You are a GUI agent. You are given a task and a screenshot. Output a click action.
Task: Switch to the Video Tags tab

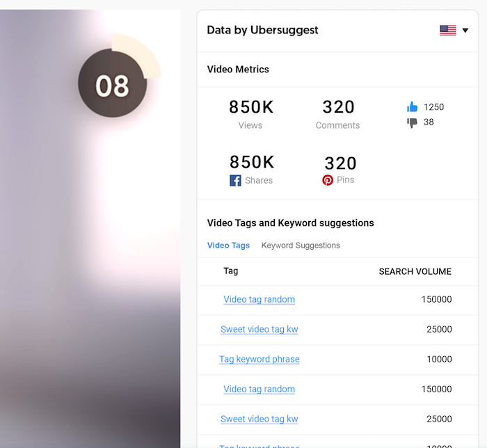tap(228, 246)
